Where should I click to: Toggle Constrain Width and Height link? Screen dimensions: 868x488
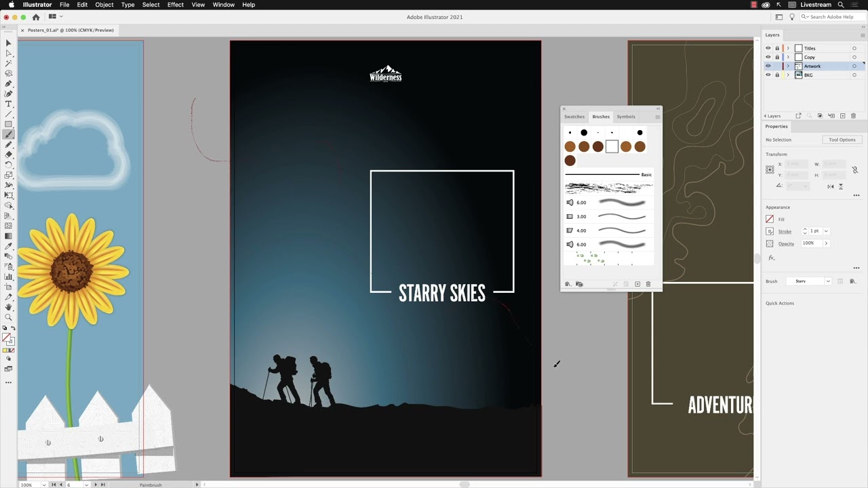click(x=855, y=170)
